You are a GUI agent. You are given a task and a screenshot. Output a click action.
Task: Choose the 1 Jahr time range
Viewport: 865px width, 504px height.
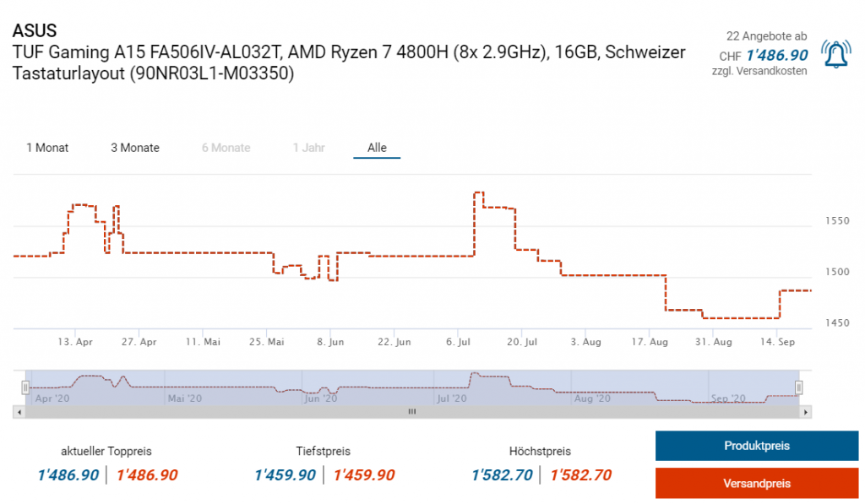(x=308, y=148)
